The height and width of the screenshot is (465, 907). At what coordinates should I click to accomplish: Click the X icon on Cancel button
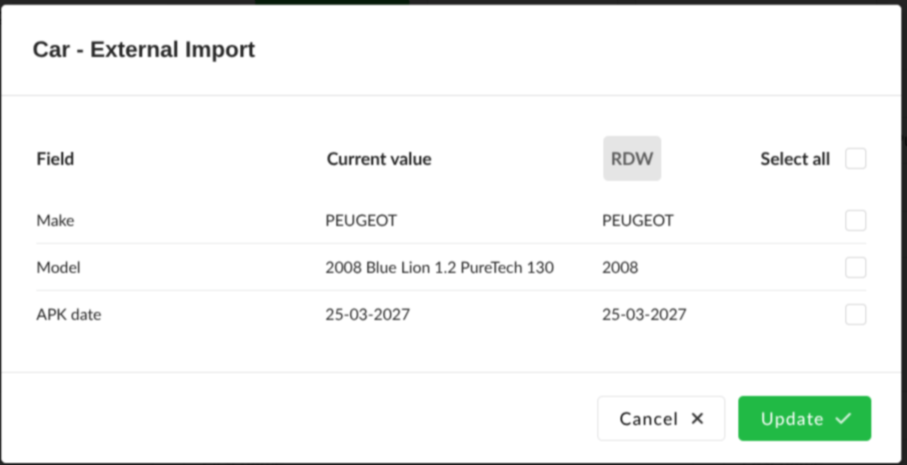[697, 418]
